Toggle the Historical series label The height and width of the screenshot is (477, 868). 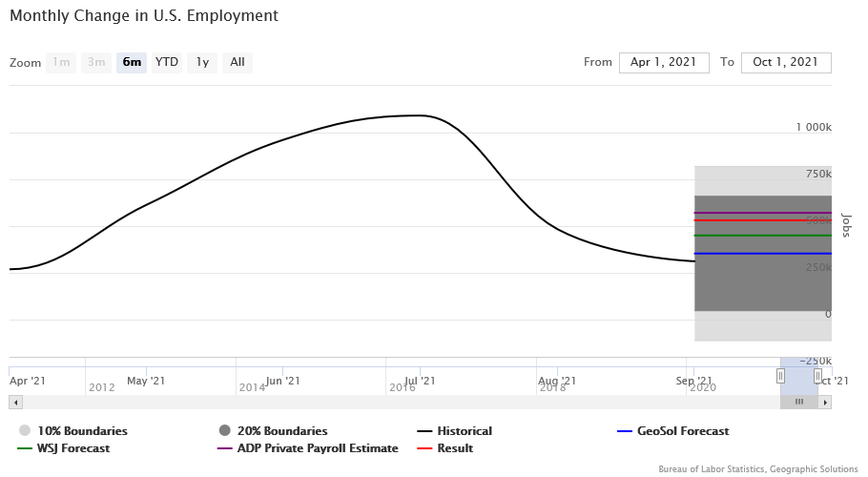coord(465,431)
